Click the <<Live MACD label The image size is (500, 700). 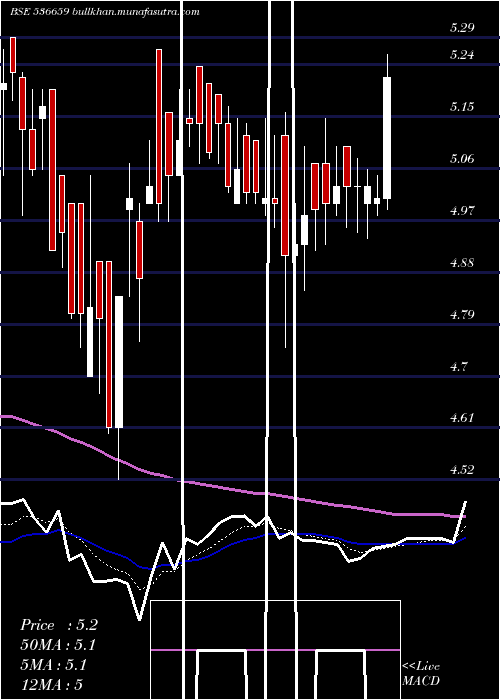click(421, 674)
